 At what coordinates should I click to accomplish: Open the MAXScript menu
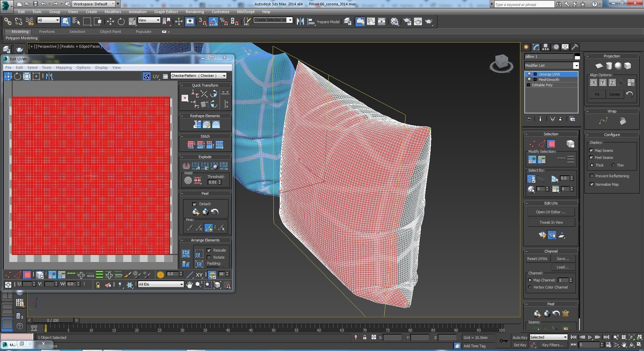coord(246,12)
